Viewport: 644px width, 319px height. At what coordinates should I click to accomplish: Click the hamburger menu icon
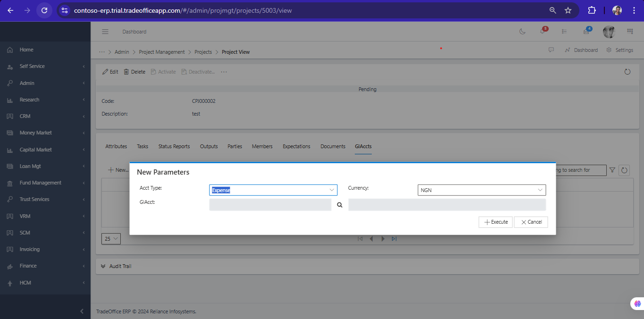click(105, 32)
